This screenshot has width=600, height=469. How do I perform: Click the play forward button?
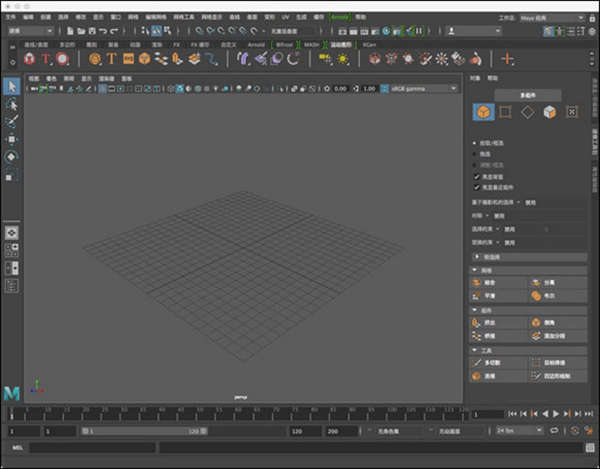point(556,414)
